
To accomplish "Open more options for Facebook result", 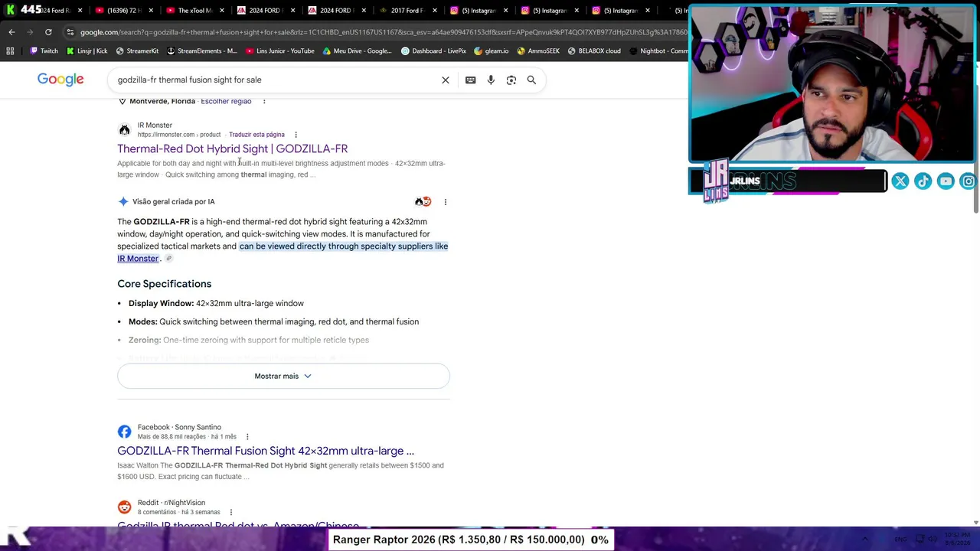I will pos(247,437).
